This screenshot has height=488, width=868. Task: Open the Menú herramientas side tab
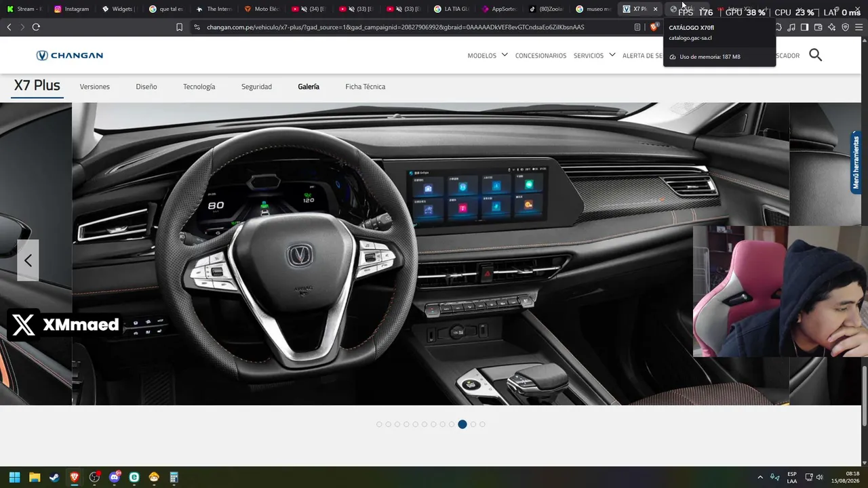[856, 163]
